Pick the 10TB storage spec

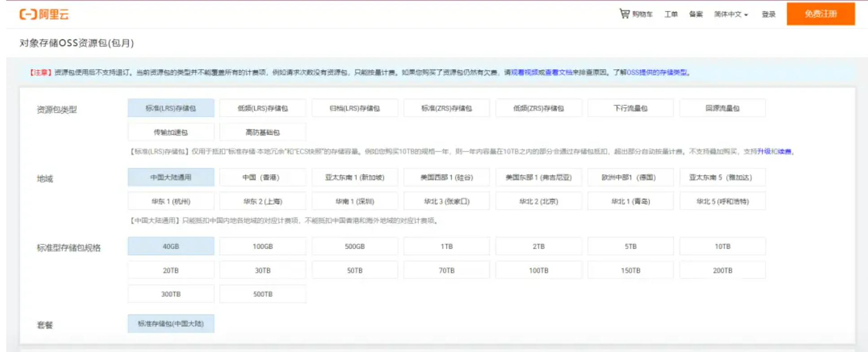[723, 246]
